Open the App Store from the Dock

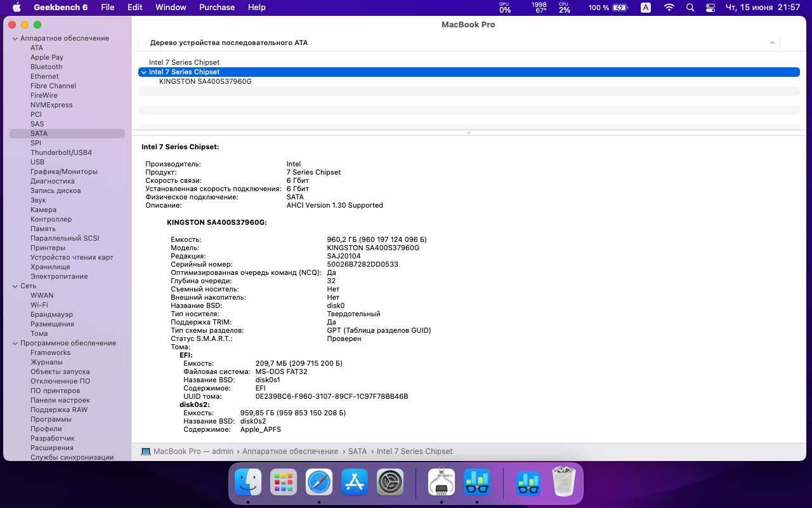(355, 483)
